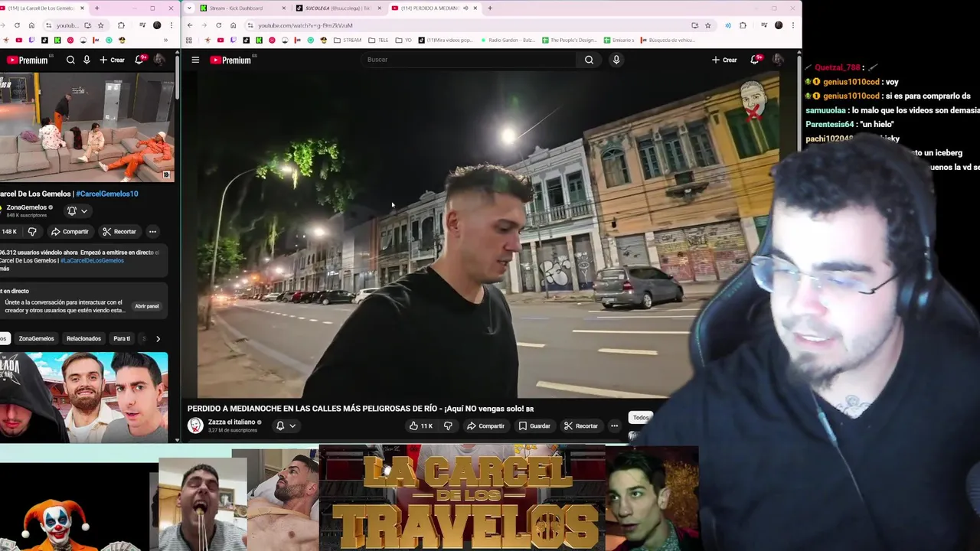Viewport: 980px width, 551px height.
Task: Show more bookmarks chevron in left window
Action: [x=165, y=40]
